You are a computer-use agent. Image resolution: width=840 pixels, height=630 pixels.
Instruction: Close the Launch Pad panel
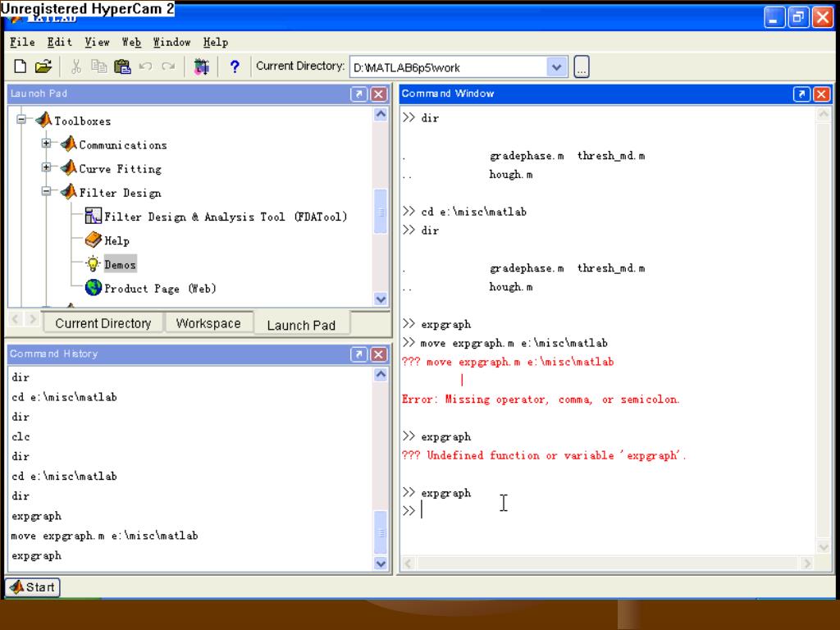pos(379,94)
